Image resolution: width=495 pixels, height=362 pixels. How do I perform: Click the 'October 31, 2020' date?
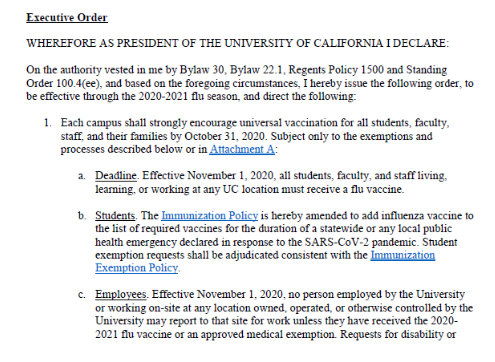tap(225, 136)
